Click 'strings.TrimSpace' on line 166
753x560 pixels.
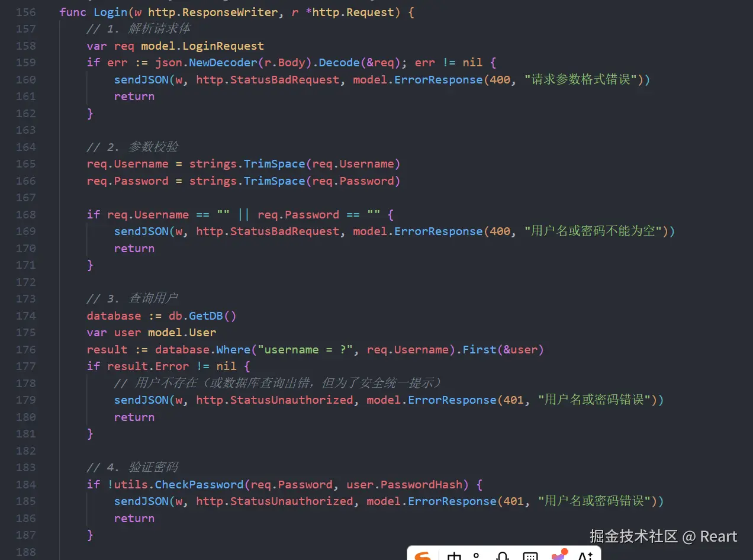(x=247, y=181)
